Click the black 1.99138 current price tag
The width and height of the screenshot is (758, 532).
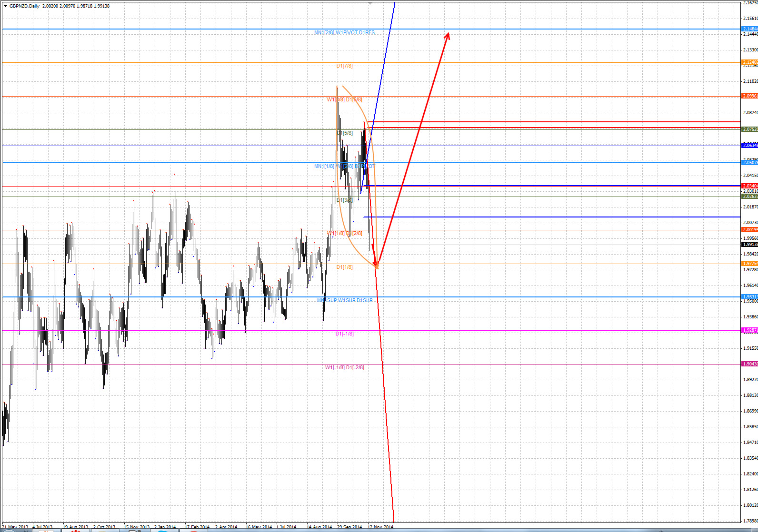click(749, 245)
